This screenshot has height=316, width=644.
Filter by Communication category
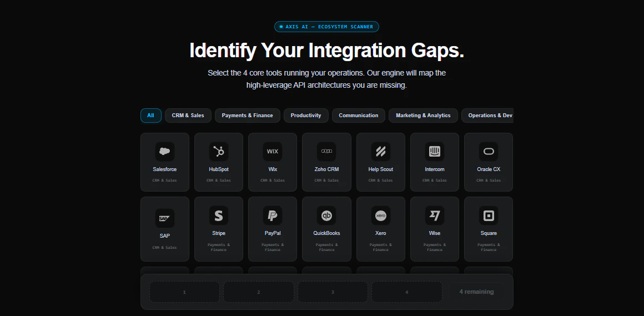[x=358, y=116]
